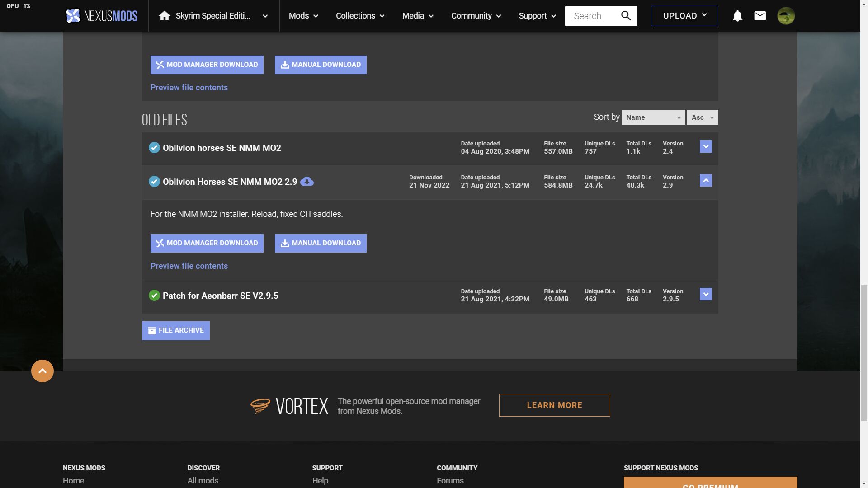Click the Oblivion Horses SE NMM MO2 2.9 title
868x488 pixels.
(230, 182)
